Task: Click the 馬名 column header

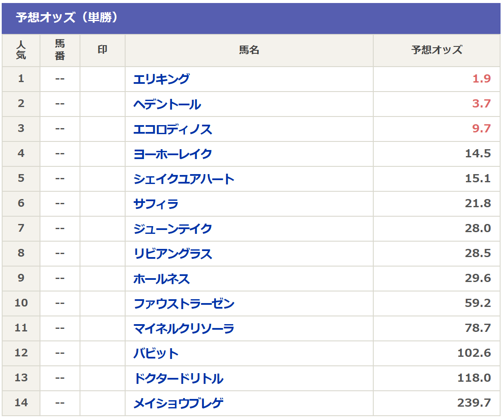Action: click(x=249, y=50)
